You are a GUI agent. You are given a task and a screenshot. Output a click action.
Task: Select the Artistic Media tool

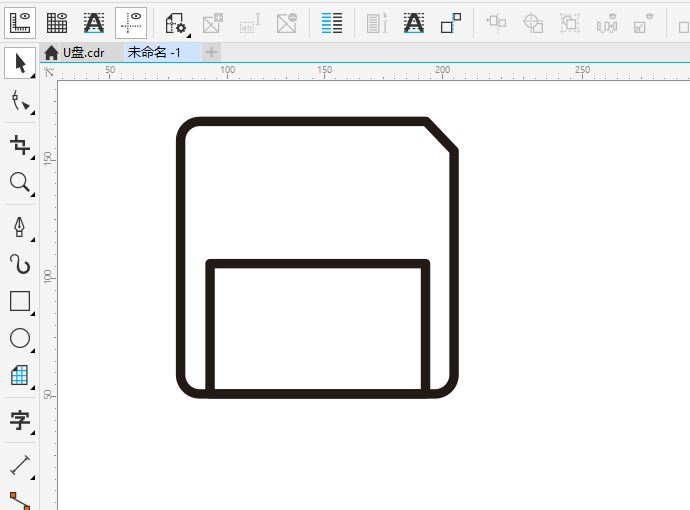click(x=19, y=264)
